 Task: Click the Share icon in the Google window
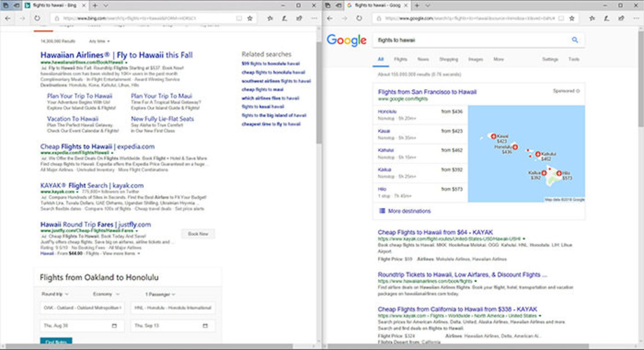tap(621, 18)
